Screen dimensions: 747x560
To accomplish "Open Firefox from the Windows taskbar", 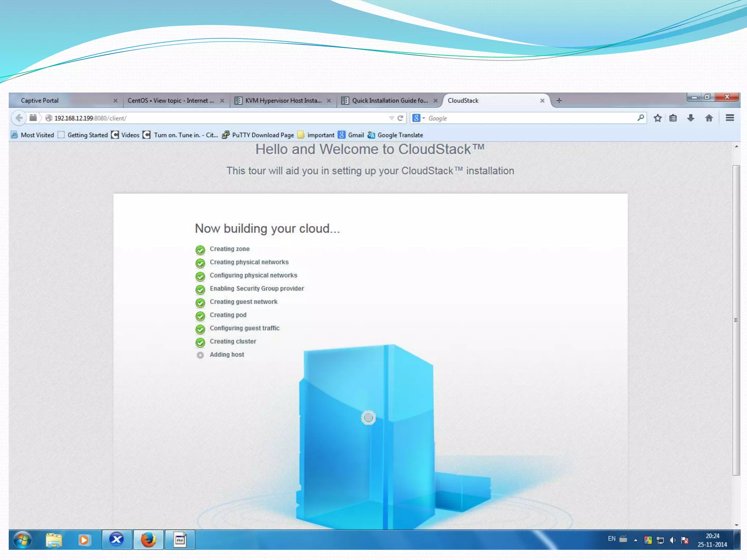I will (148, 540).
